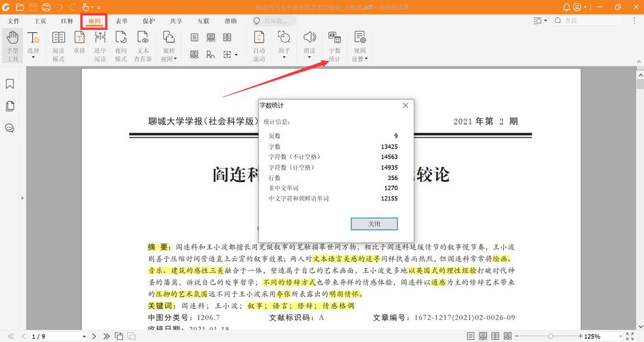The width and height of the screenshot is (644, 342).
Task: Go to previous page in status bar
Action: pos(23,337)
